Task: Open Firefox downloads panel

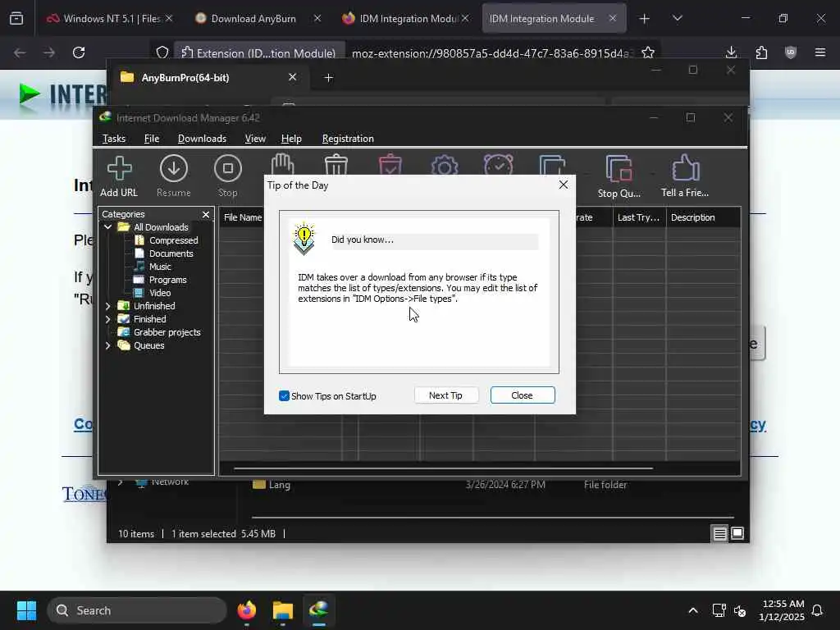Action: [731, 52]
